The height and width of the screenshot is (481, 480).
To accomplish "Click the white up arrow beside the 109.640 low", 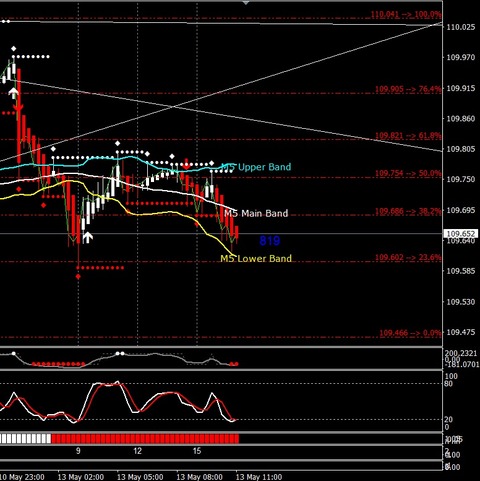I will tap(88, 237).
